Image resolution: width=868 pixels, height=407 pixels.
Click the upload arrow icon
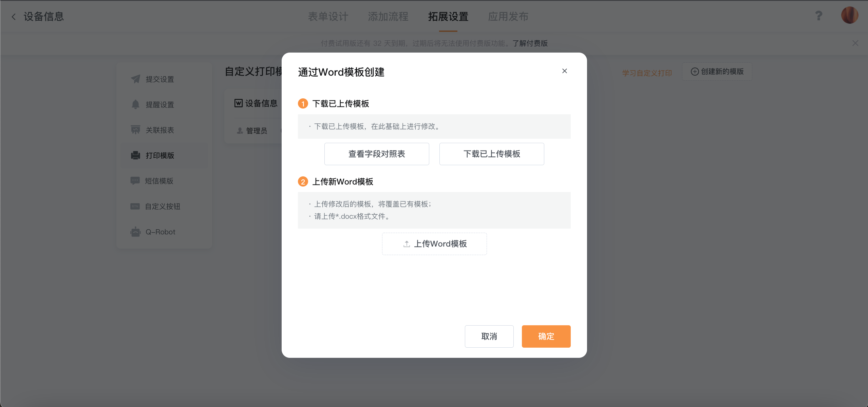point(407,244)
